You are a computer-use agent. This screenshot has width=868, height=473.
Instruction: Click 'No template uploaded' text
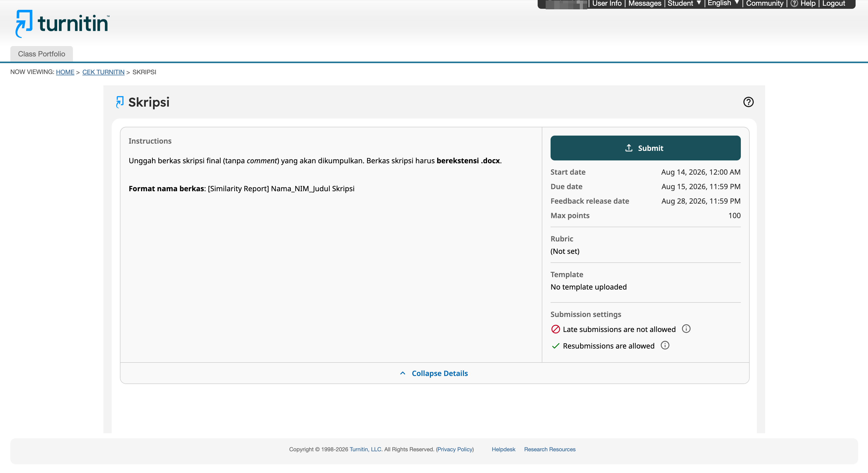tap(588, 287)
